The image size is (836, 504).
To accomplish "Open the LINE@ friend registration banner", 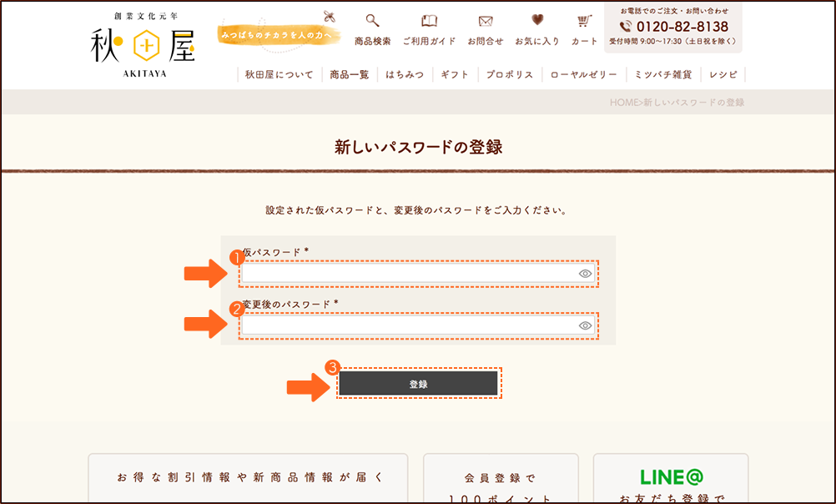I will tap(671, 480).
